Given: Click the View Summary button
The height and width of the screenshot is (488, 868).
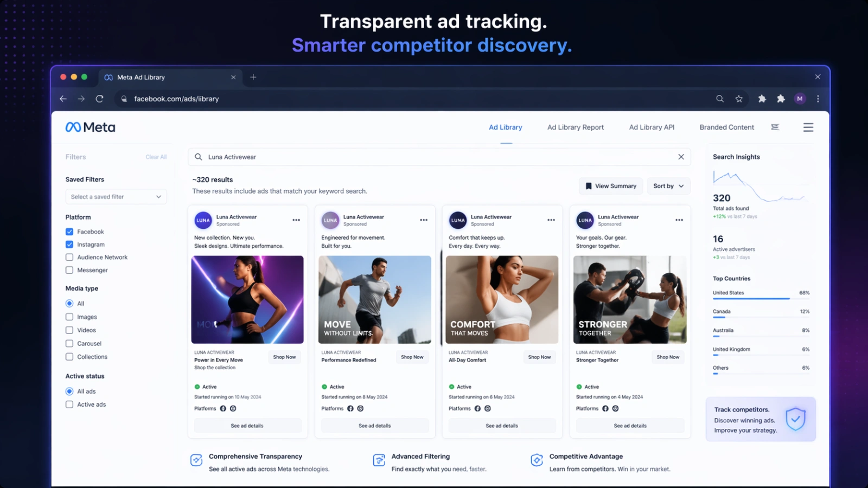Looking at the screenshot, I should (x=610, y=186).
